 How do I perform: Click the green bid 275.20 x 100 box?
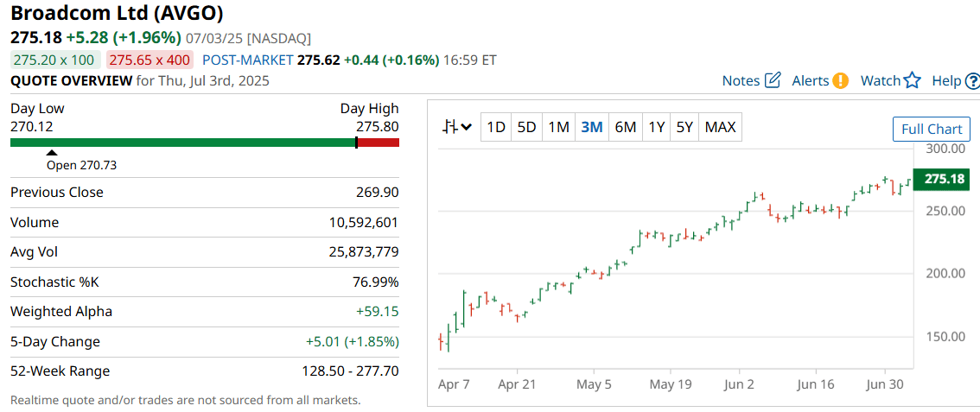click(x=55, y=60)
